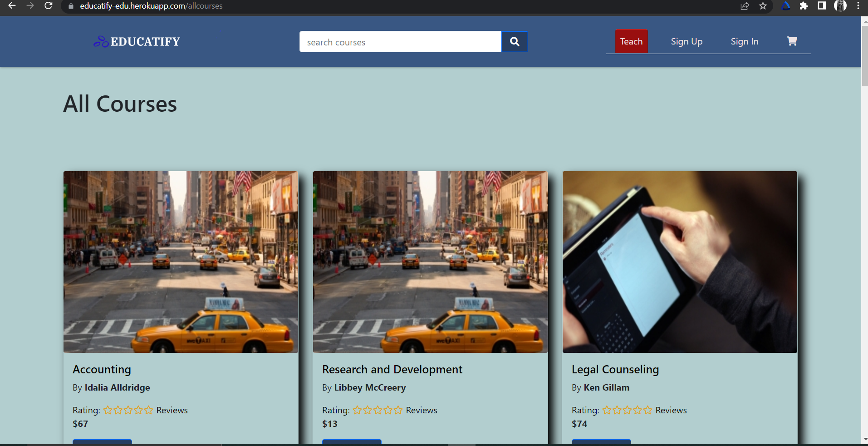Click the padlock site security icon

click(x=70, y=6)
